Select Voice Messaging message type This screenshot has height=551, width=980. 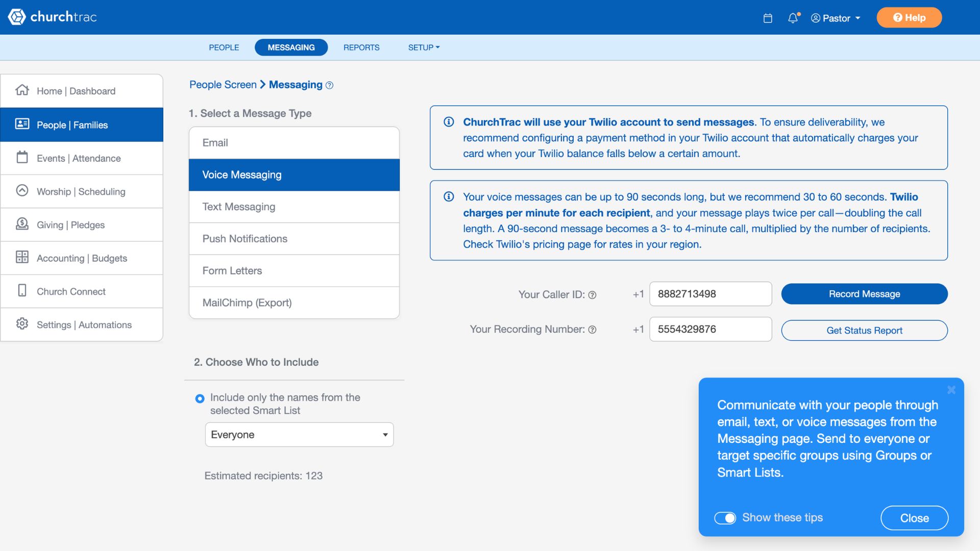pyautogui.click(x=294, y=175)
